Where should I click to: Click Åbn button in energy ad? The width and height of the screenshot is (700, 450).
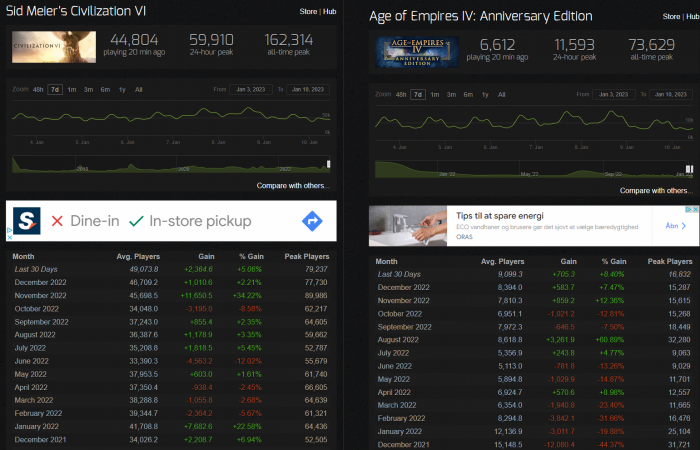coord(676,226)
